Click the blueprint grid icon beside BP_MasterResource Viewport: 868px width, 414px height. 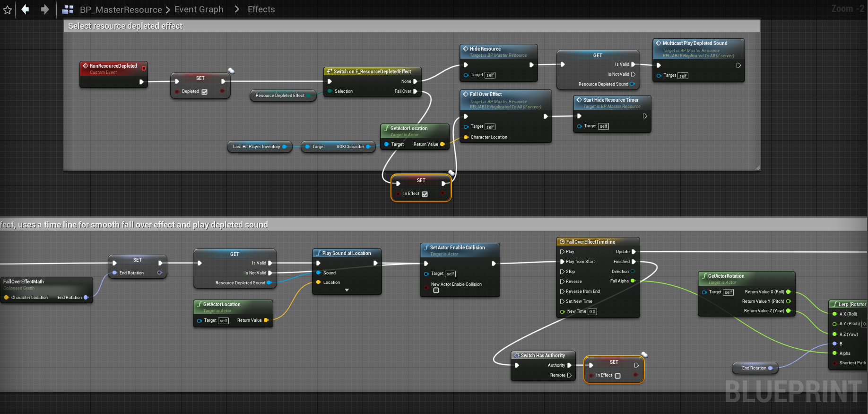[68, 9]
